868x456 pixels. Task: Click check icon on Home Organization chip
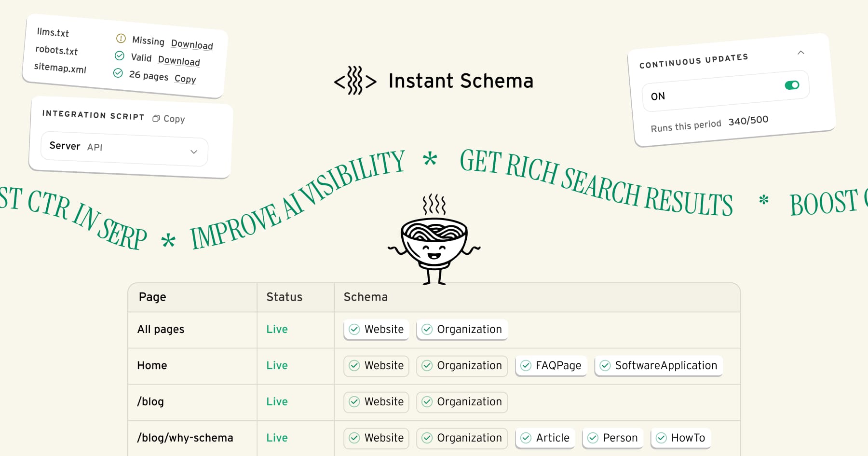point(427,365)
